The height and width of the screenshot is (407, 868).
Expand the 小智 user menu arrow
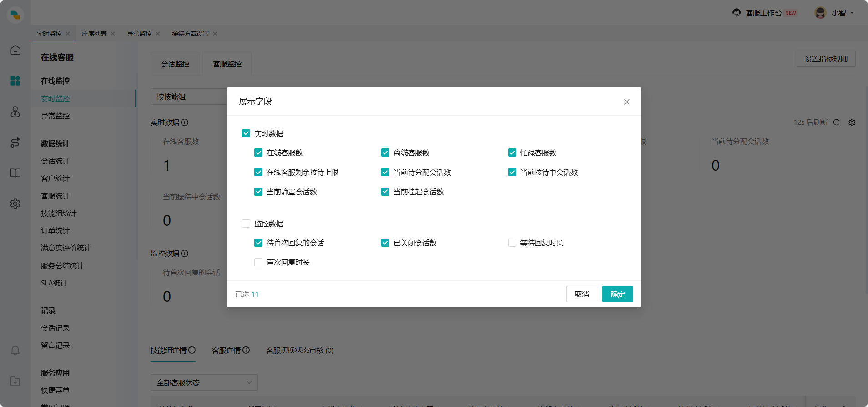pos(852,13)
